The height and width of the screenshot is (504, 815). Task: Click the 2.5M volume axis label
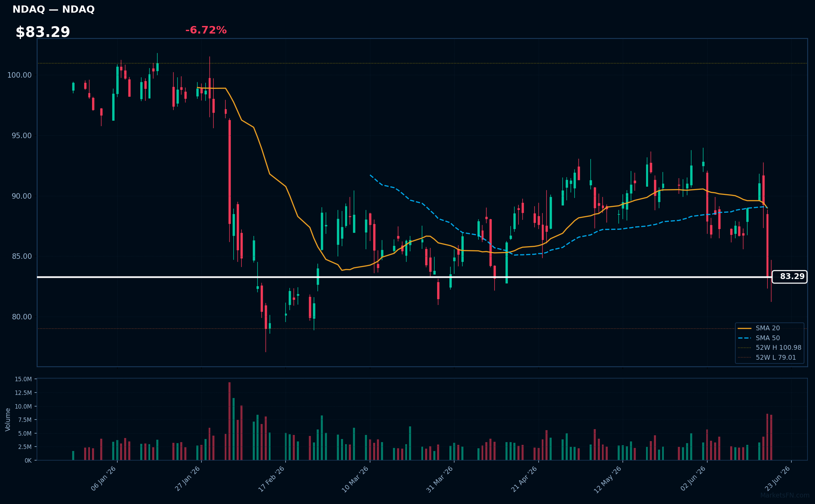(25, 447)
